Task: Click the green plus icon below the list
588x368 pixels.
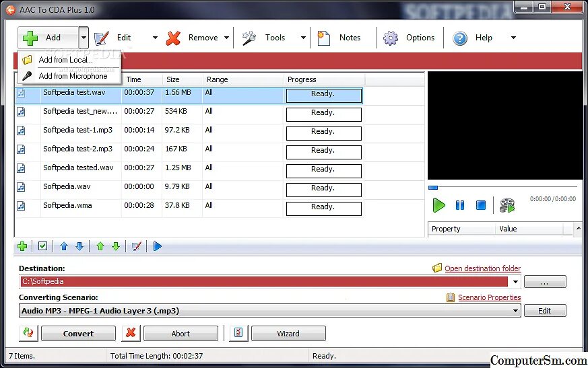Action: 22,246
